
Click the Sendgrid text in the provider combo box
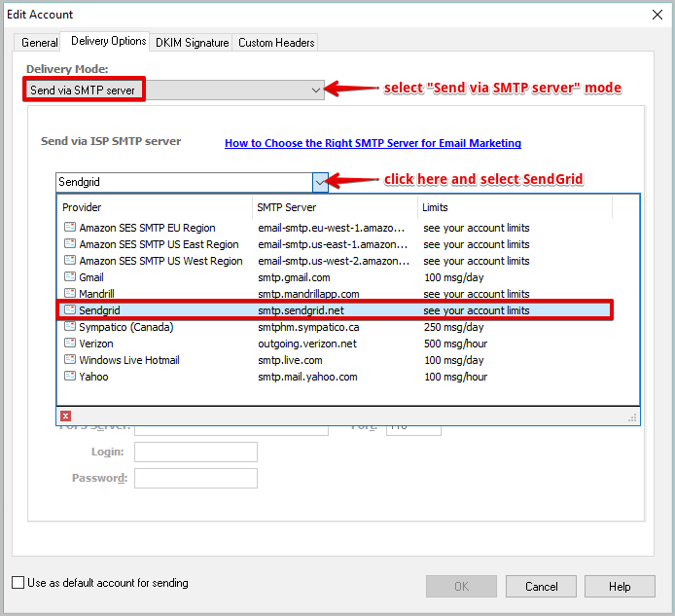tap(79, 182)
